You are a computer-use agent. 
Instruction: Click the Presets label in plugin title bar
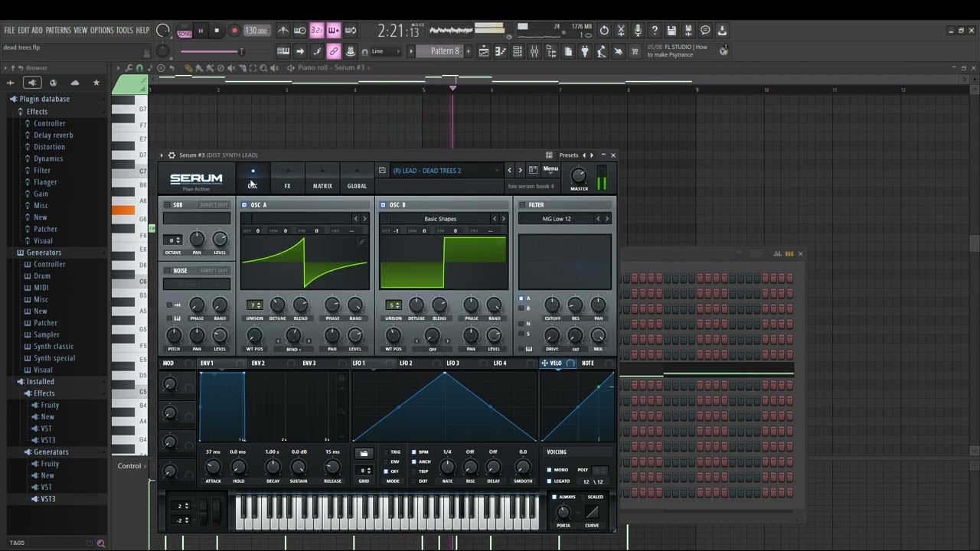click(x=569, y=155)
